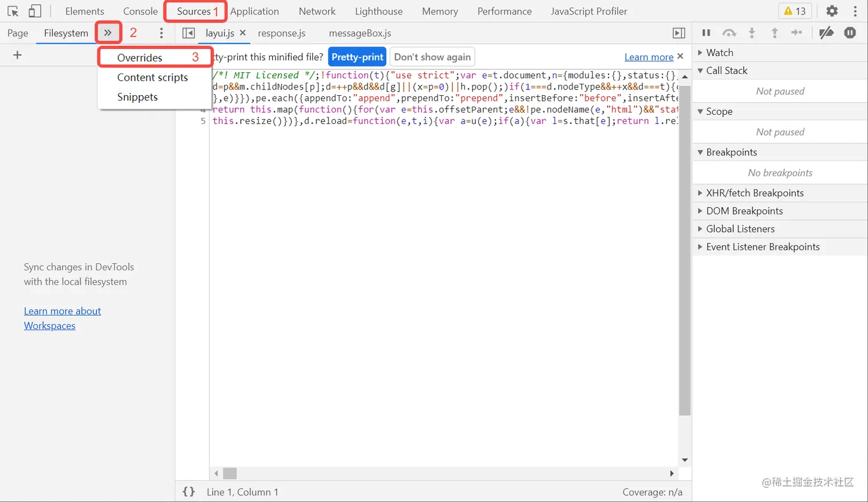868x502 pixels.
Task: Add a folder to workspace with plus icon
Action: (17, 55)
